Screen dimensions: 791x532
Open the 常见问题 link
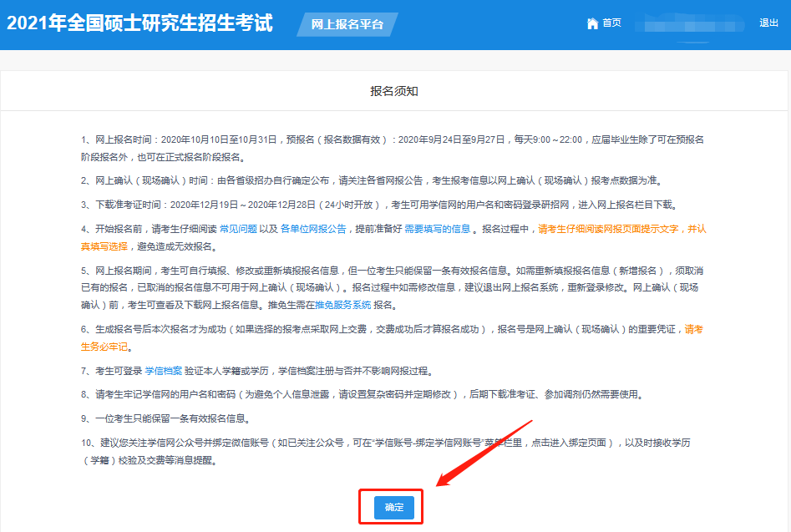point(239,229)
